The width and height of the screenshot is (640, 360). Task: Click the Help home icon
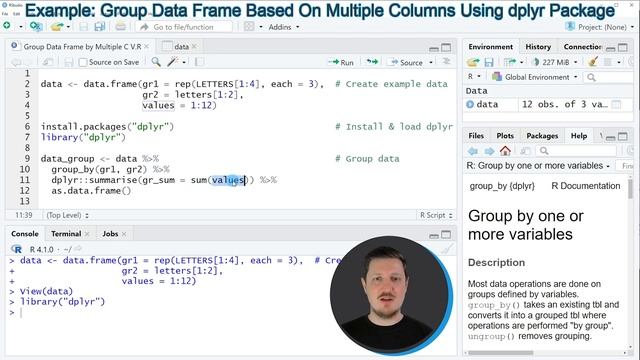coord(505,151)
